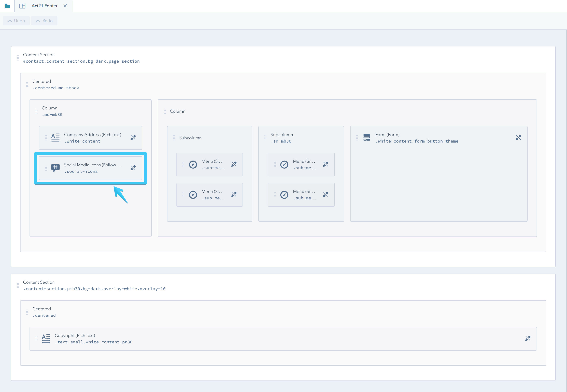This screenshot has height=392, width=567.
Task: Click the Redo button
Action: click(x=44, y=21)
